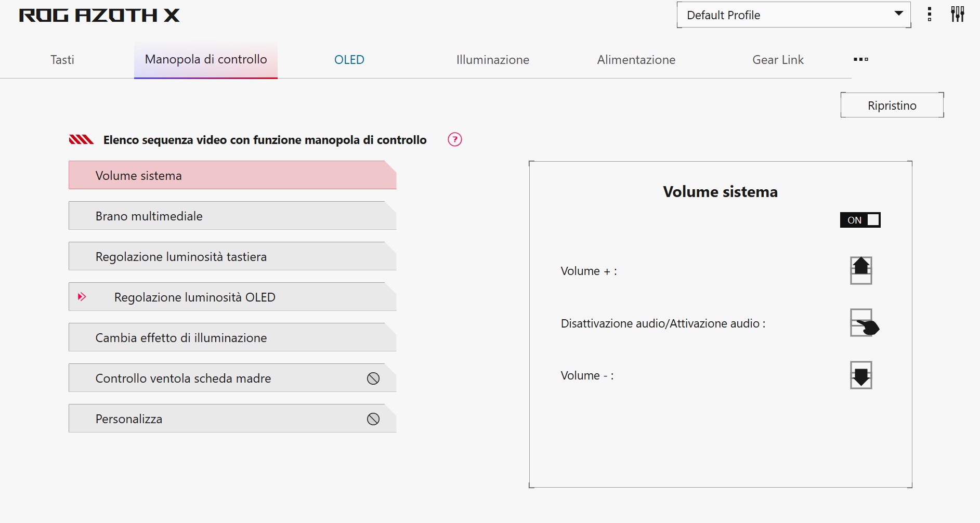Click disabled icon on Controllo ventola scheda madre
Image resolution: width=980 pixels, height=523 pixels.
coord(373,378)
